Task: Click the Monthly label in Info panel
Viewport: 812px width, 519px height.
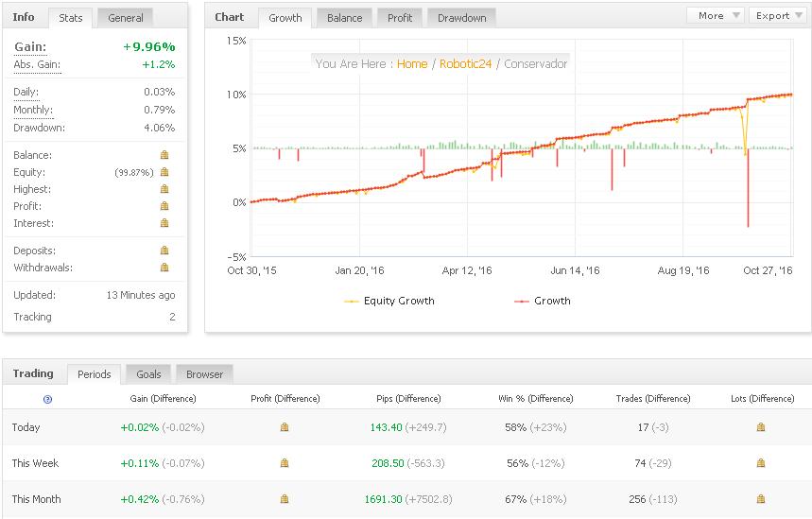Action: point(33,110)
